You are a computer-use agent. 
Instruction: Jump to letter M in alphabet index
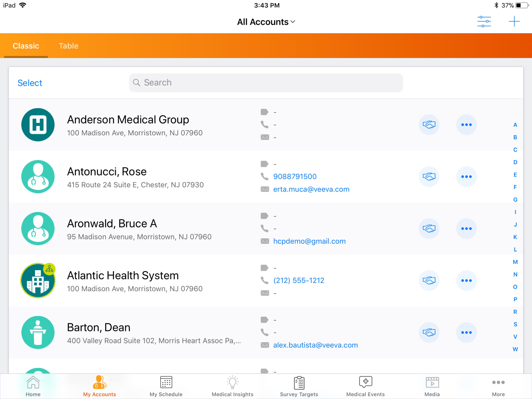[515, 262]
